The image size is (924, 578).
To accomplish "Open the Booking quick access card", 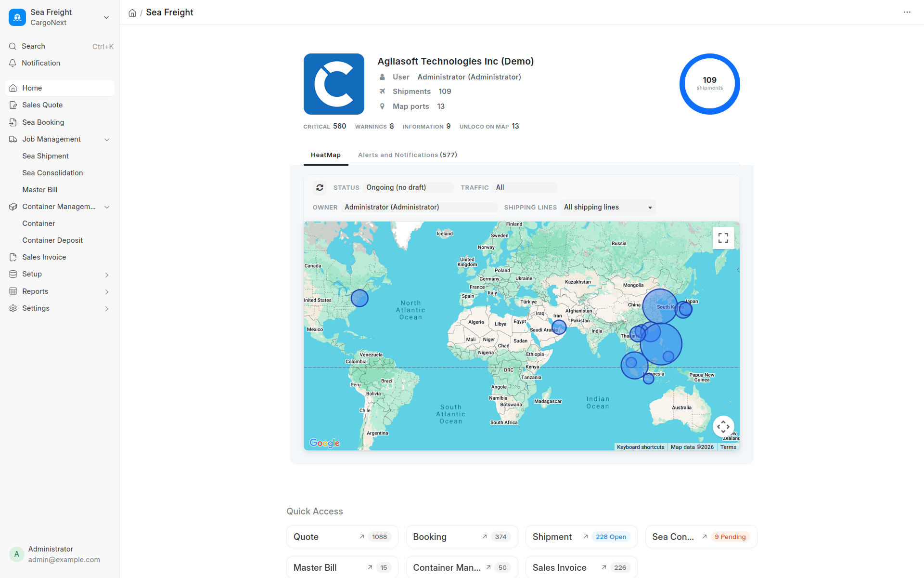I will click(x=462, y=537).
